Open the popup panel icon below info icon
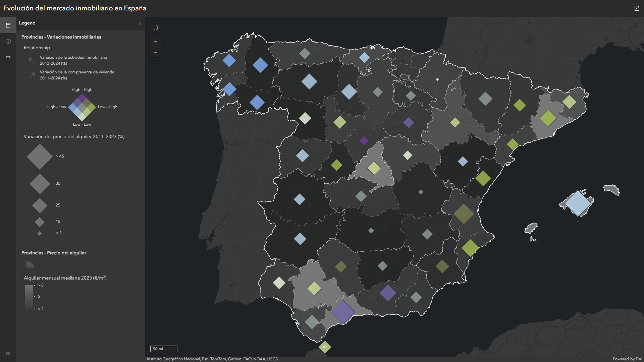The width and height of the screenshot is (644, 362). tap(8, 57)
